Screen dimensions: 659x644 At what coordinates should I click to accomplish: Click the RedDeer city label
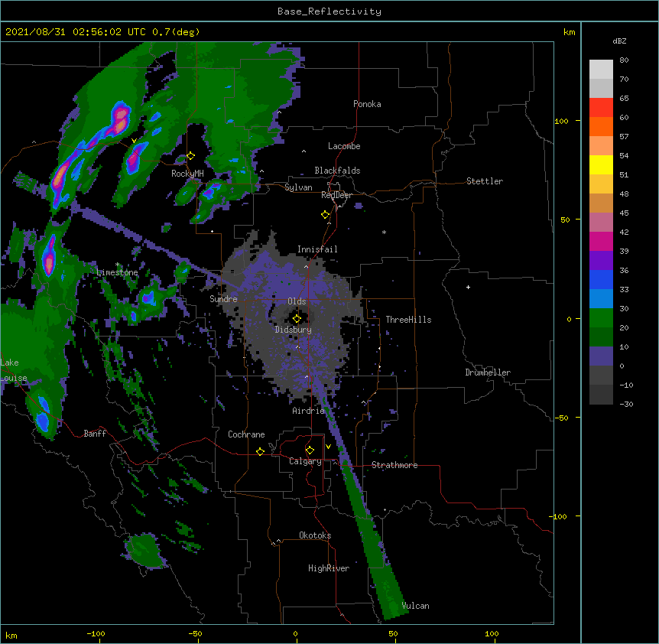tap(336, 195)
